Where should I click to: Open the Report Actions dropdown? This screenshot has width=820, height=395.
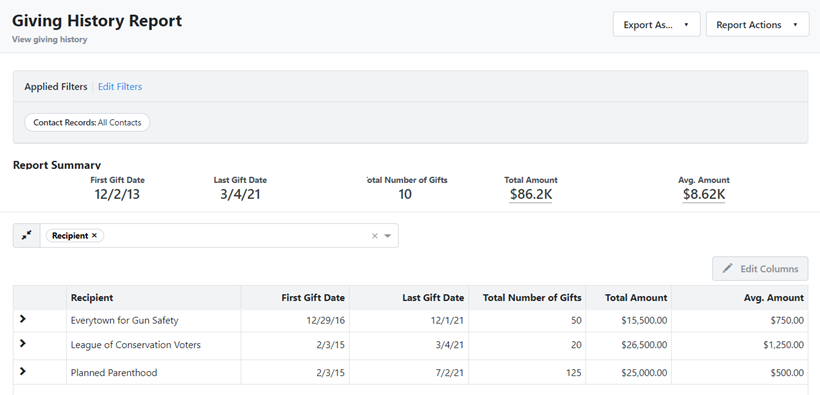click(x=757, y=25)
